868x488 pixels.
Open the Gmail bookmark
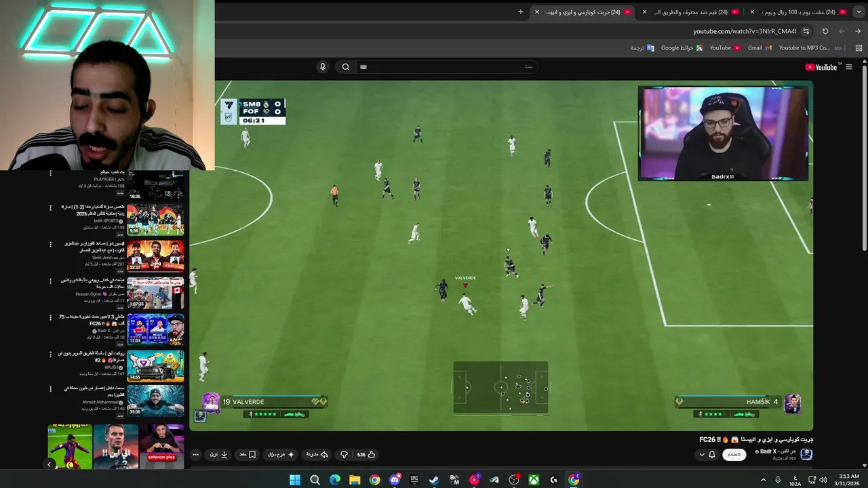pos(759,48)
